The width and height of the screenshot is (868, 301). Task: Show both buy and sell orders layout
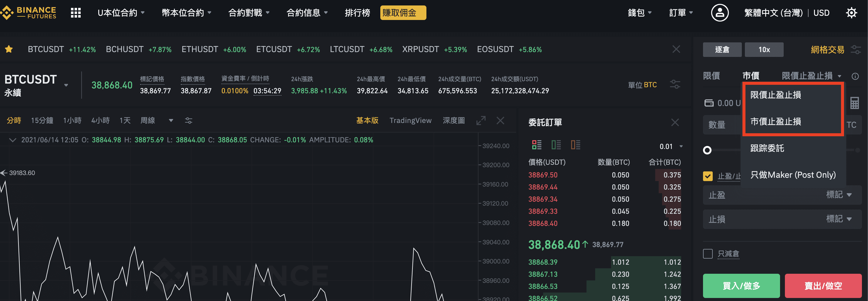pyautogui.click(x=537, y=145)
